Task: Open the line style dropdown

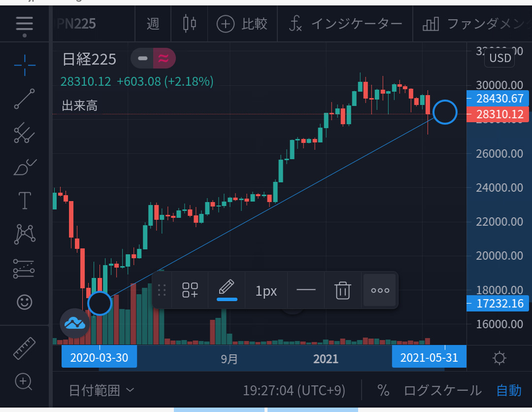Action: (306, 291)
